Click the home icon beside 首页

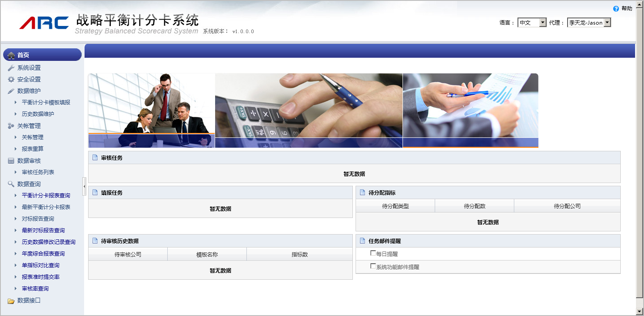11,55
